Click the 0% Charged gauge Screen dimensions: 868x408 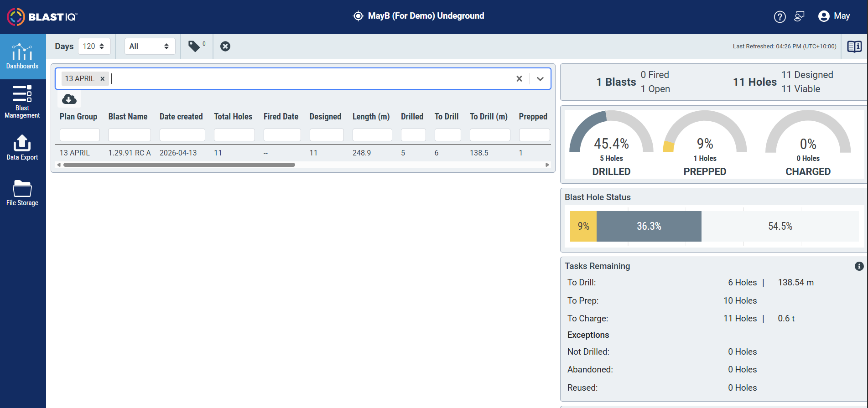point(808,144)
